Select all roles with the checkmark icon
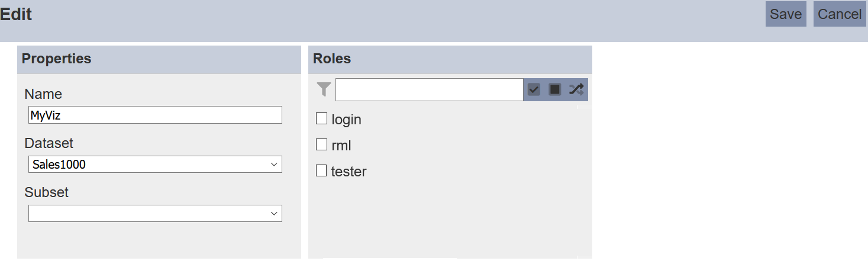The width and height of the screenshot is (868, 261). 534,89
